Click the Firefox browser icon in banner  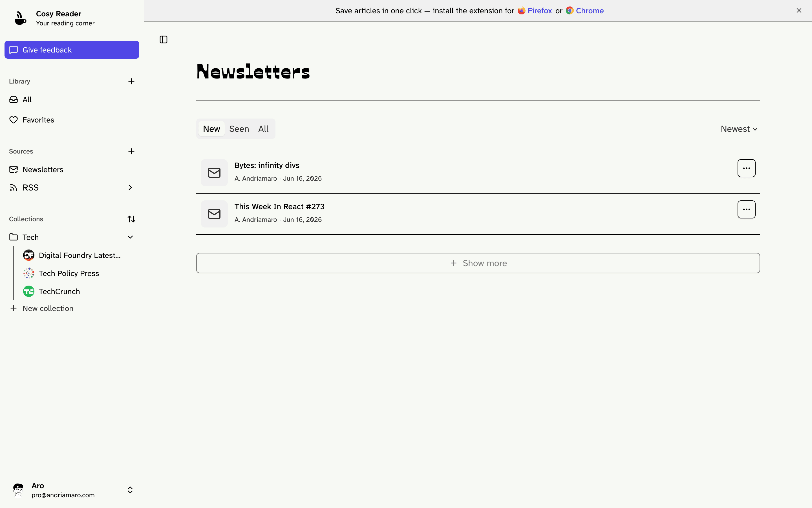point(521,11)
